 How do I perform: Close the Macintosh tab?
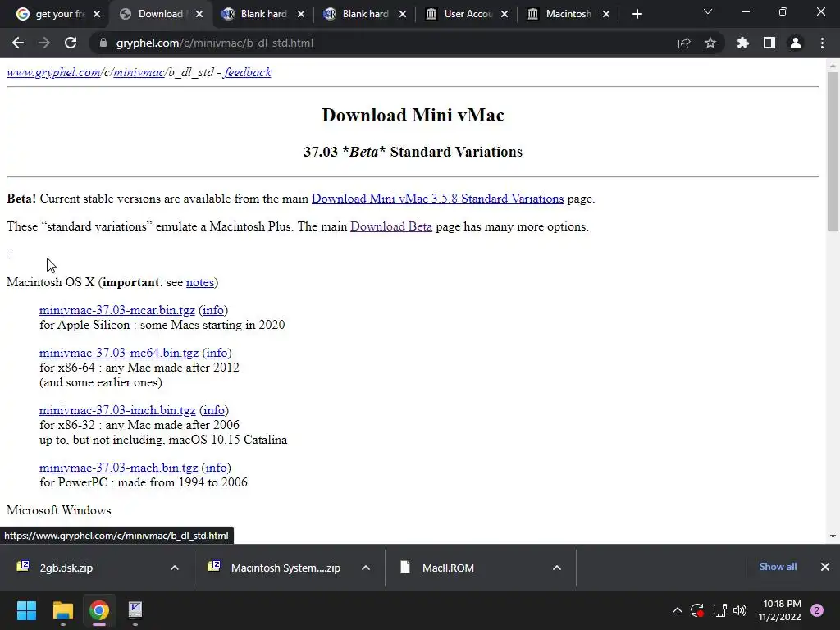click(x=606, y=14)
